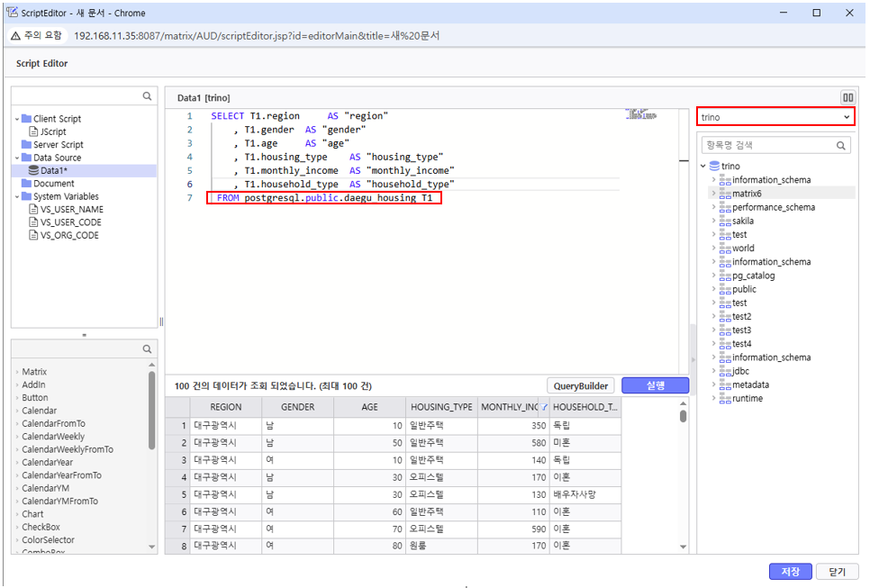This screenshot has width=870, height=588.
Task: Expand the matrix6 schema node
Action: pos(713,194)
